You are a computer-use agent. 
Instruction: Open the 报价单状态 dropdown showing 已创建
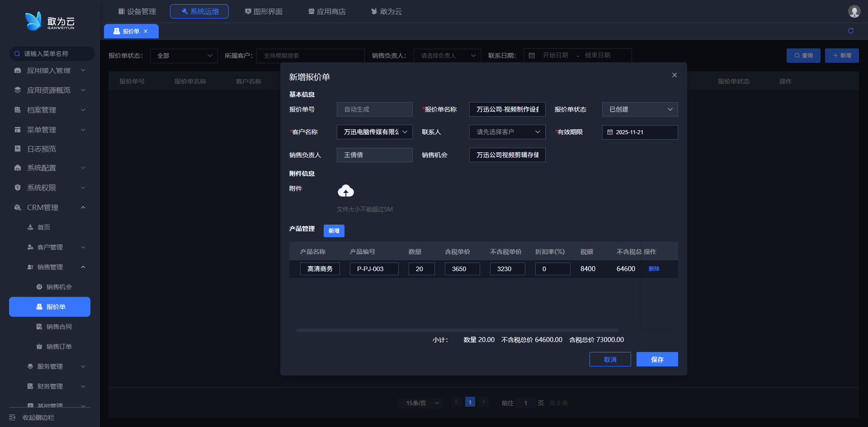click(640, 109)
